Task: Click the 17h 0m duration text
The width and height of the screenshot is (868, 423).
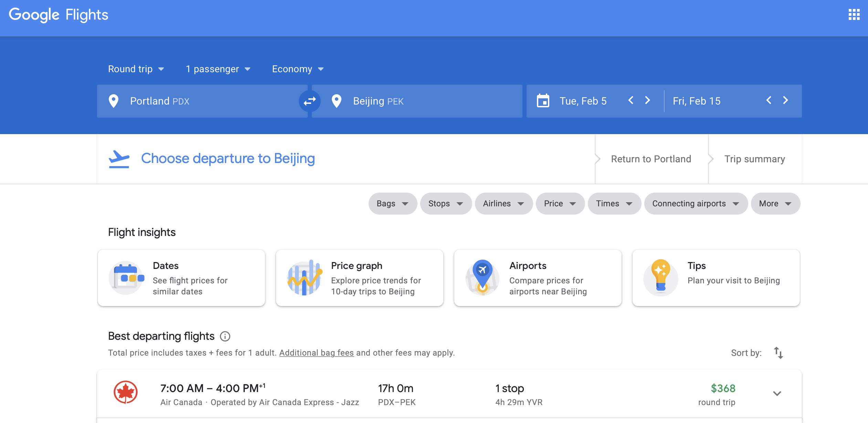Action: (396, 388)
